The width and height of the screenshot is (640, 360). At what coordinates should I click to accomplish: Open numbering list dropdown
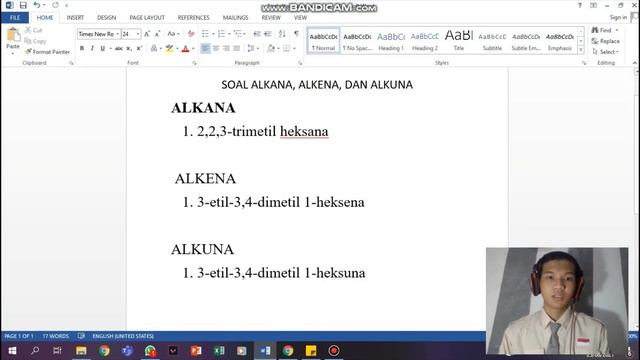pos(229,34)
